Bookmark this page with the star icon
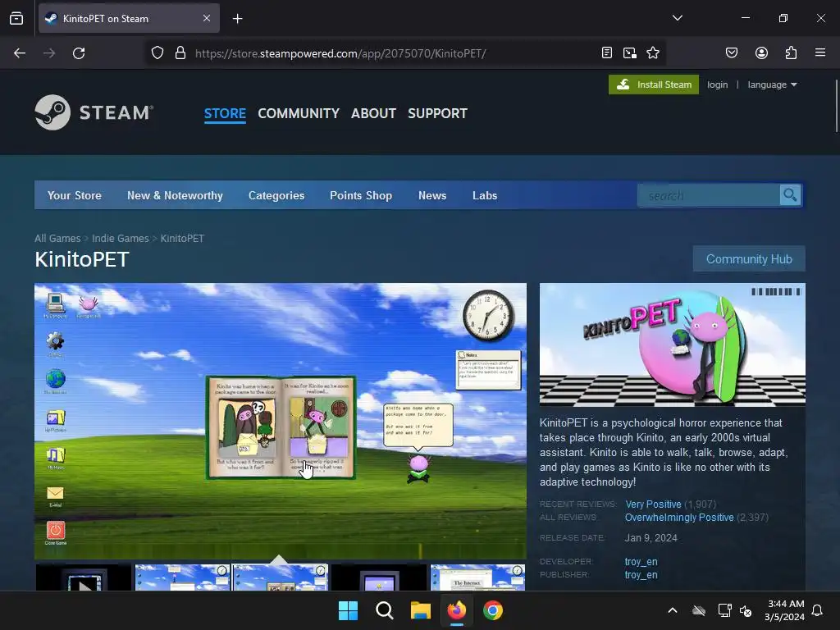Image resolution: width=840 pixels, height=630 pixels. (653, 53)
